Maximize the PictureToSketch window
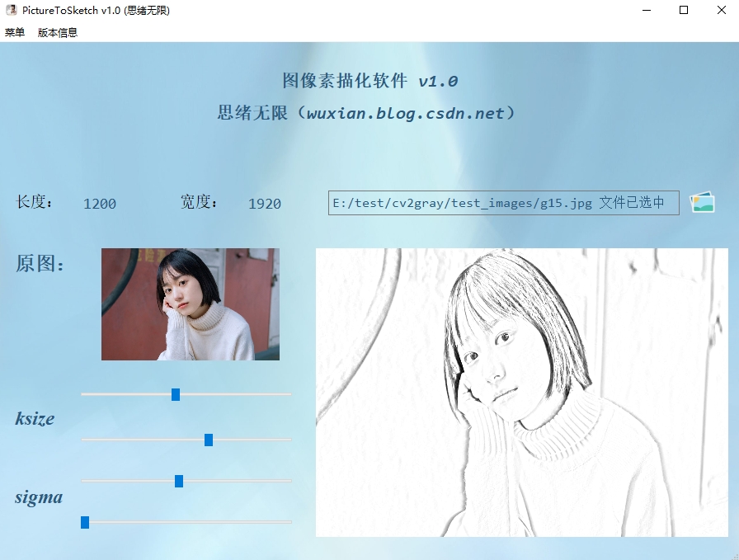 pos(684,10)
